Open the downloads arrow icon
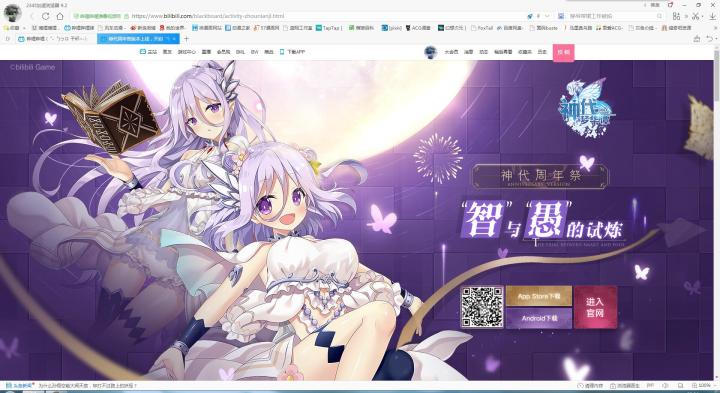Image resolution: width=720 pixels, height=393 pixels. (x=713, y=16)
